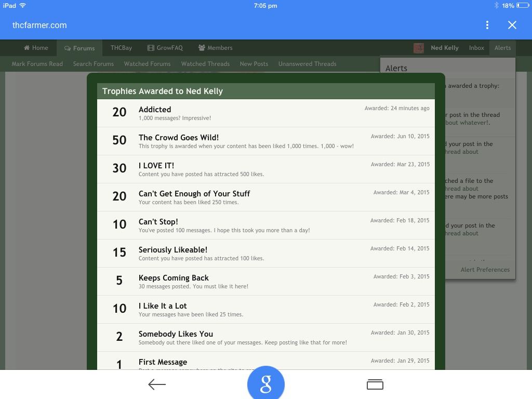Select the I Like It a Lot trophy

point(163,306)
